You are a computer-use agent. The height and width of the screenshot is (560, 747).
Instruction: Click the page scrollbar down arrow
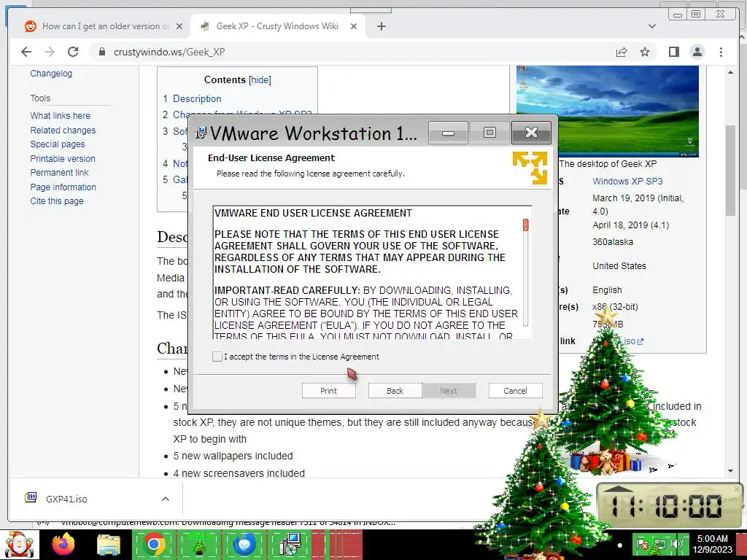[x=730, y=471]
